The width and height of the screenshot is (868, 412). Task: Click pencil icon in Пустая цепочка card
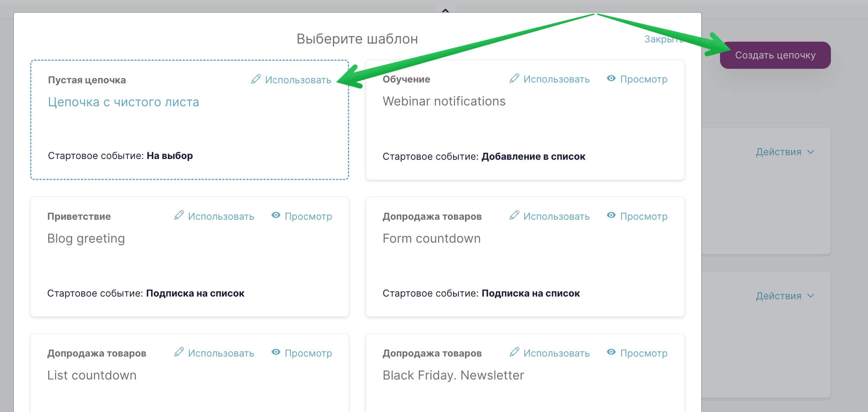pos(256,79)
